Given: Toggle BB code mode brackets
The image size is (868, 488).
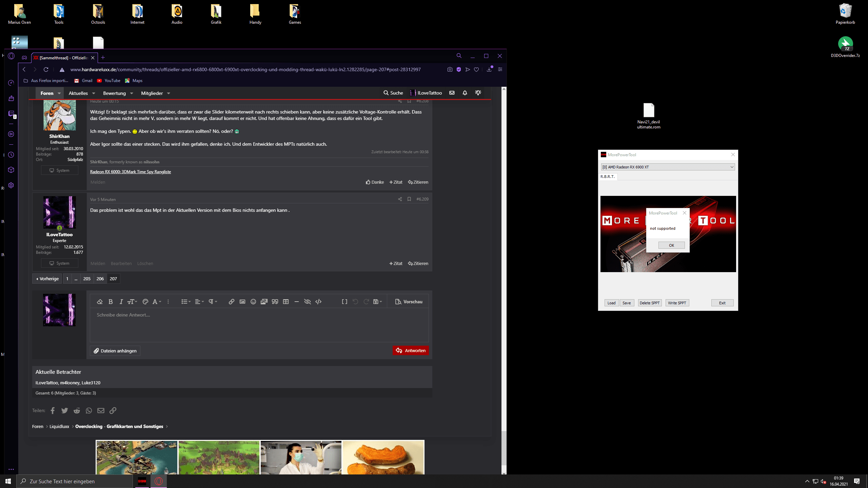Looking at the screenshot, I should (344, 302).
